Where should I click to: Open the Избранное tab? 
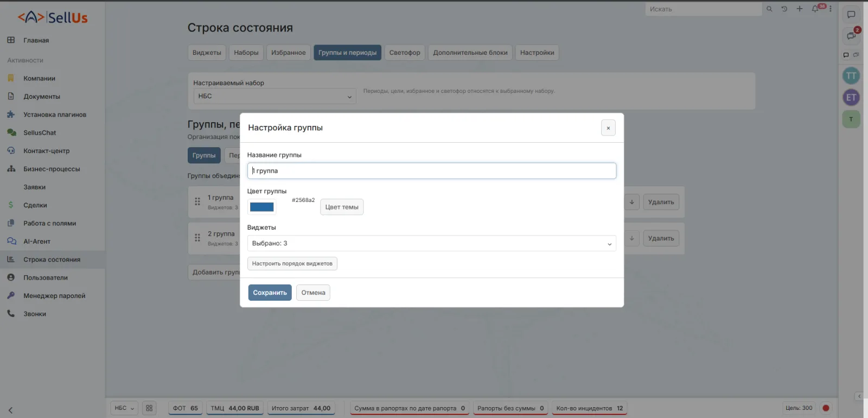[289, 53]
